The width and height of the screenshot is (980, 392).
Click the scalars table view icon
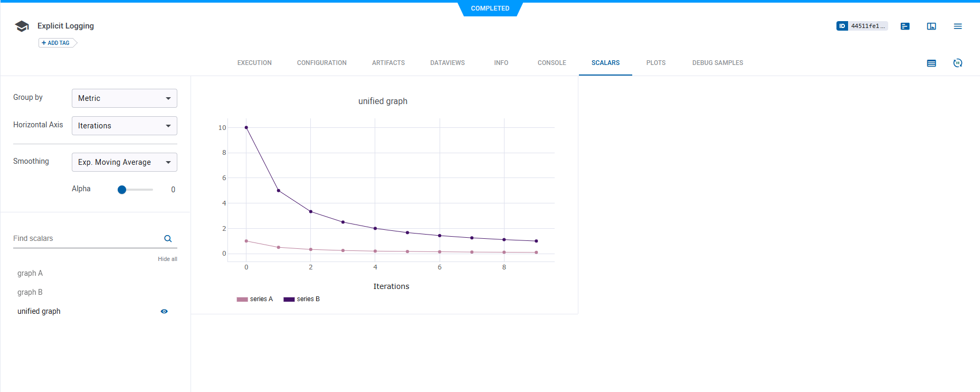[x=931, y=63]
